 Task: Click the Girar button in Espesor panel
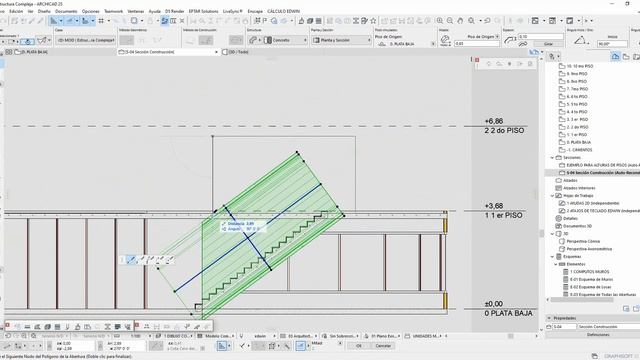click(548, 44)
